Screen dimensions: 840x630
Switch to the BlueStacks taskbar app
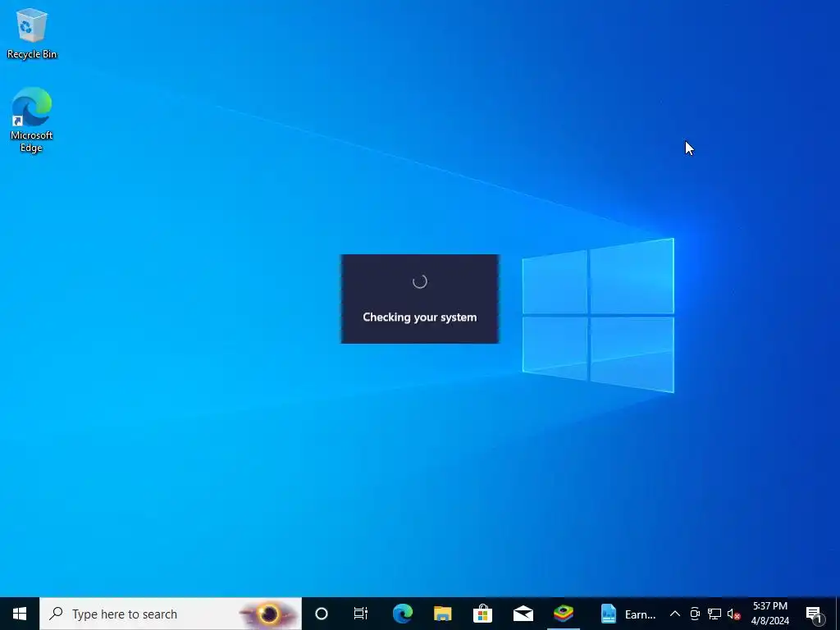tap(563, 614)
